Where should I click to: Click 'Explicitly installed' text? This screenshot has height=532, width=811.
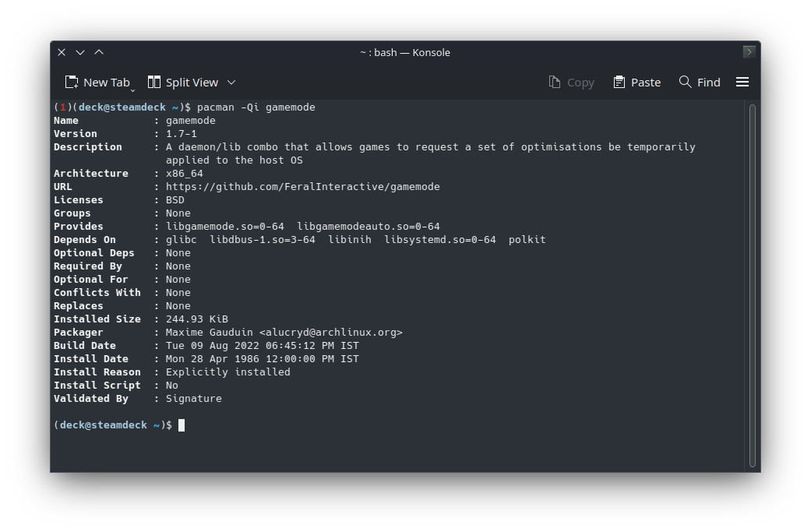pyautogui.click(x=227, y=372)
